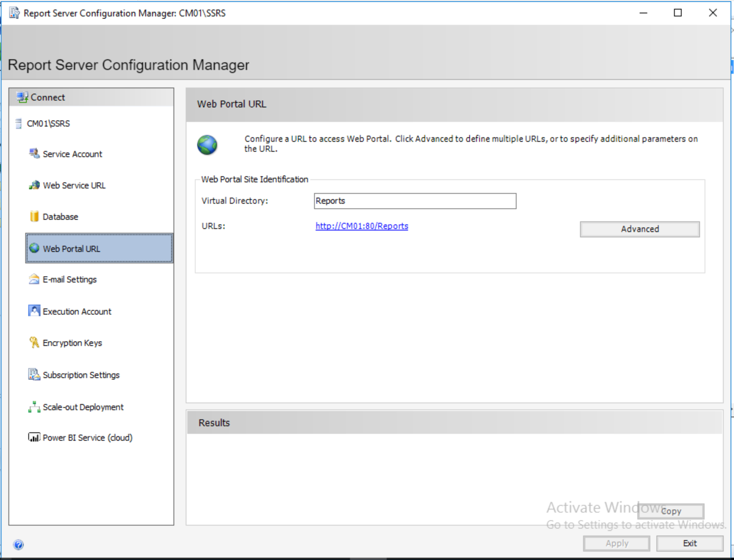Viewport: 734px width, 560px height.
Task: Click the Subscription Settings icon
Action: [34, 375]
